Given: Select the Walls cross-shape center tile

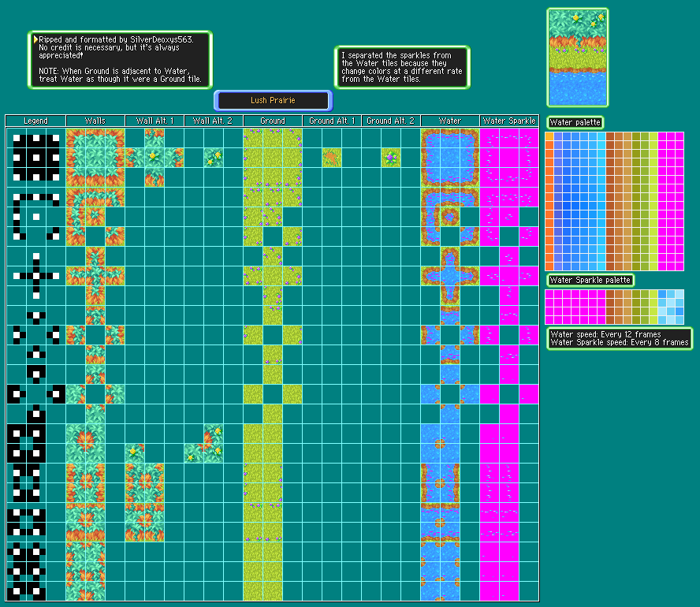Looking at the screenshot, I should pos(95,276).
